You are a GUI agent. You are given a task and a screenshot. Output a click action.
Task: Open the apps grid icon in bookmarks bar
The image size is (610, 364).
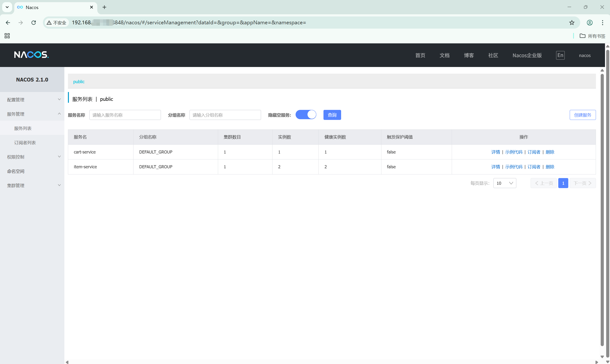pos(7,36)
